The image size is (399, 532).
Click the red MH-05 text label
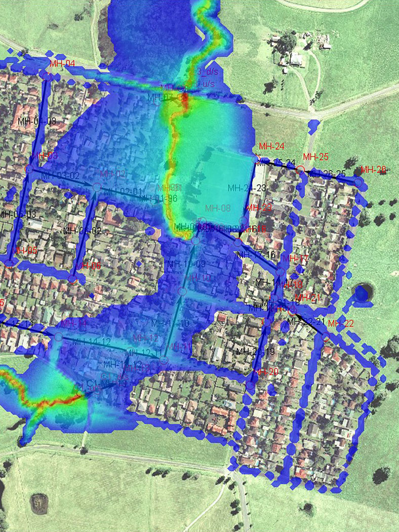pyautogui.click(x=24, y=251)
